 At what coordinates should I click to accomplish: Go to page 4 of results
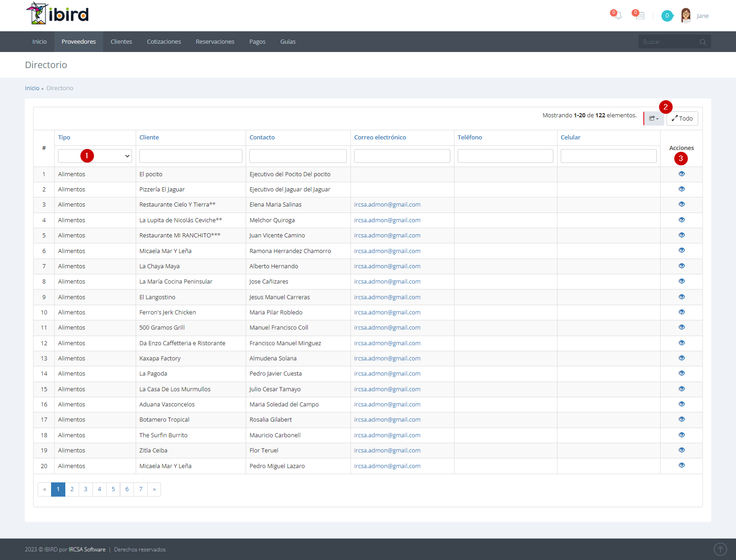(x=99, y=489)
